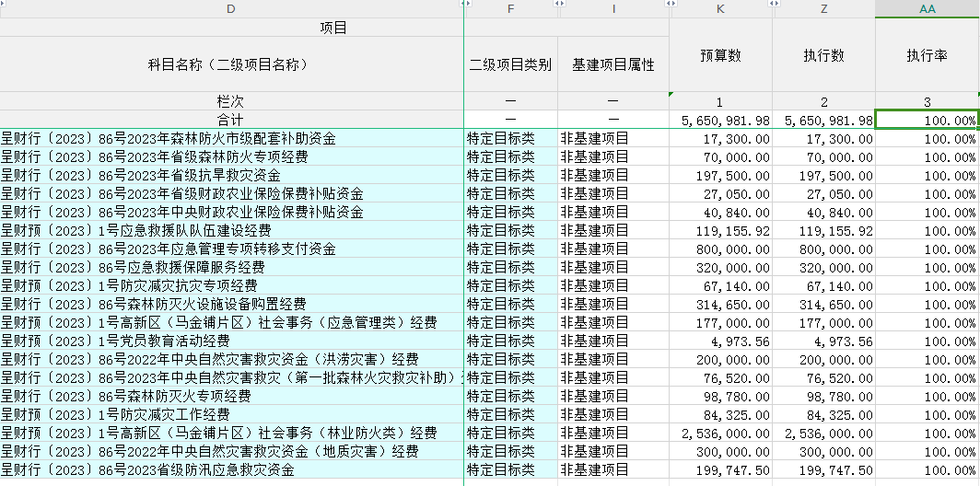
Task: Select the 省级财政农业保险保费补贴资金 row name
Action: click(231, 193)
